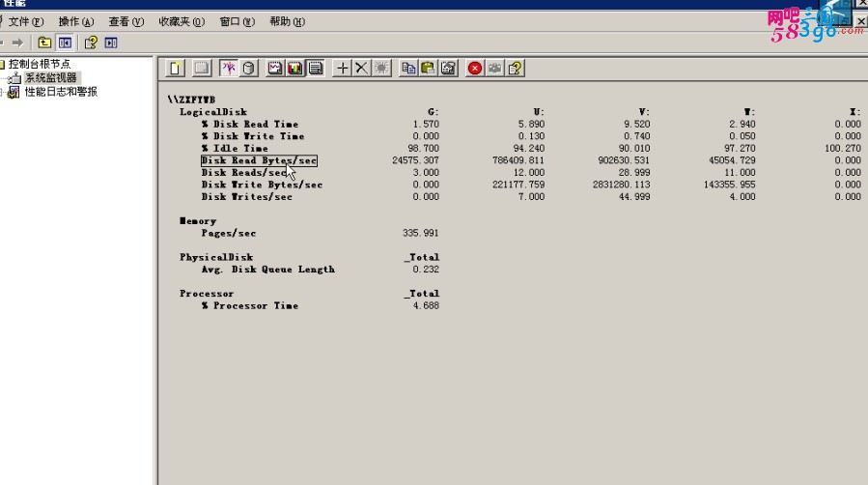Select 性能日志和警报 tree node

pyautogui.click(x=61, y=92)
